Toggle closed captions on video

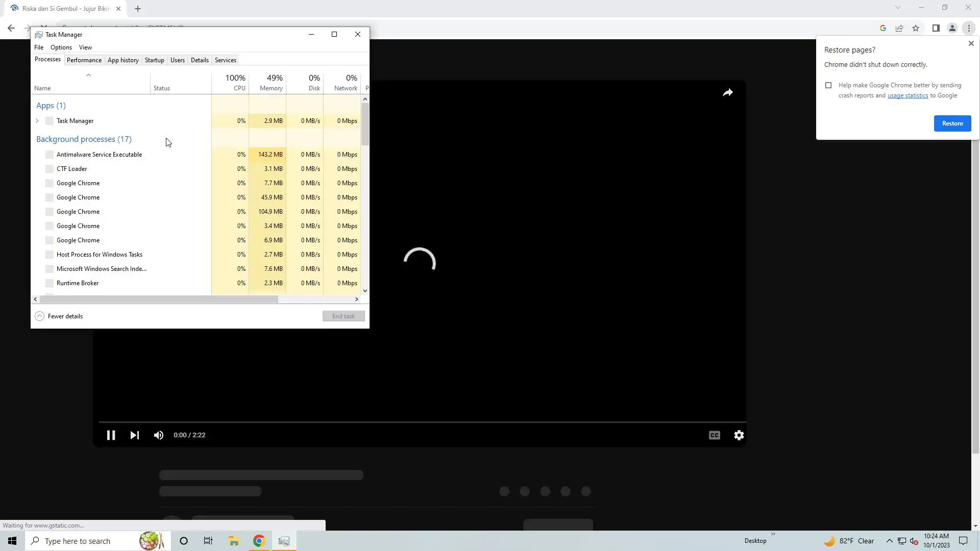[714, 435]
